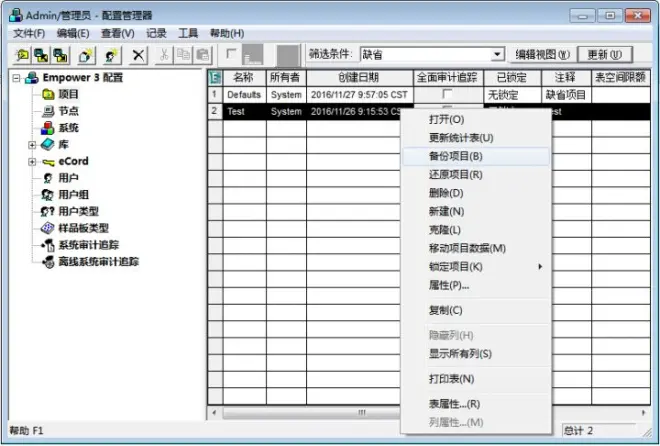Click the table corner select-all icon
660x446 pixels.
[215, 78]
